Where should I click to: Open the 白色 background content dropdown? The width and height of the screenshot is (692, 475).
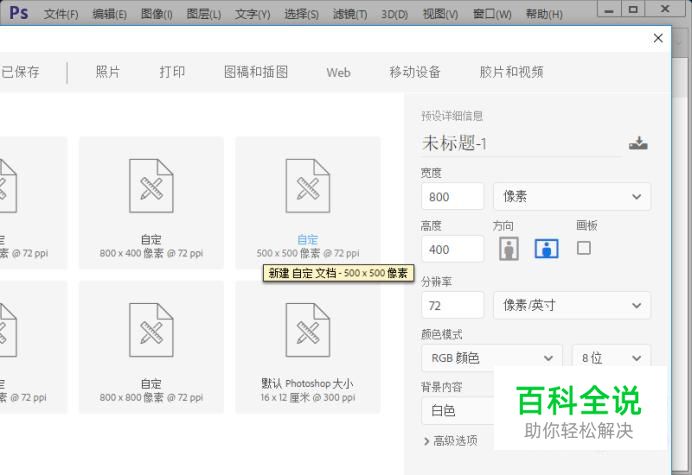tap(458, 411)
